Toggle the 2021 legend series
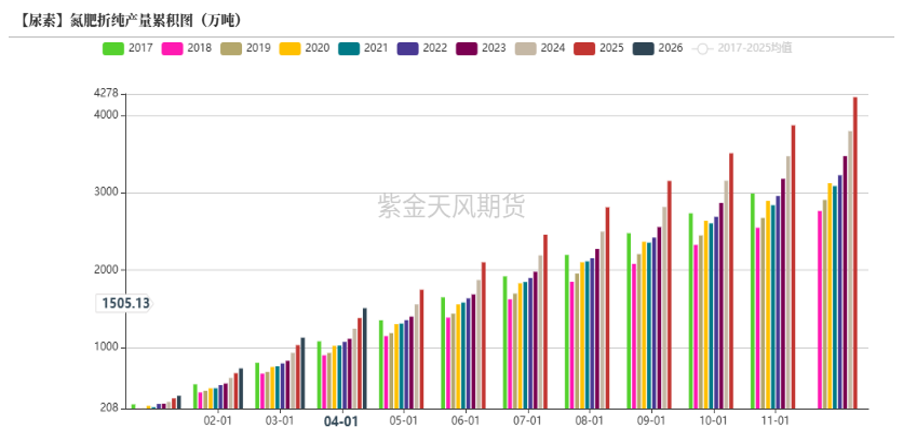 pyautogui.click(x=363, y=48)
